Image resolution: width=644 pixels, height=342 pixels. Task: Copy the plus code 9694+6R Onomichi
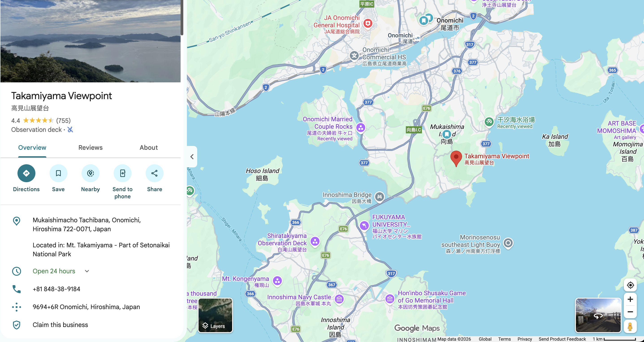click(x=86, y=307)
